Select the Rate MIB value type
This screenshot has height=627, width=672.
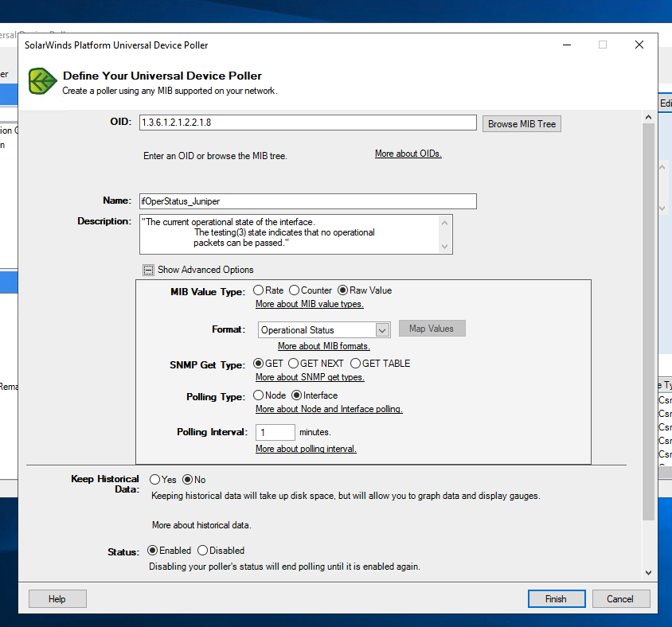pos(257,290)
